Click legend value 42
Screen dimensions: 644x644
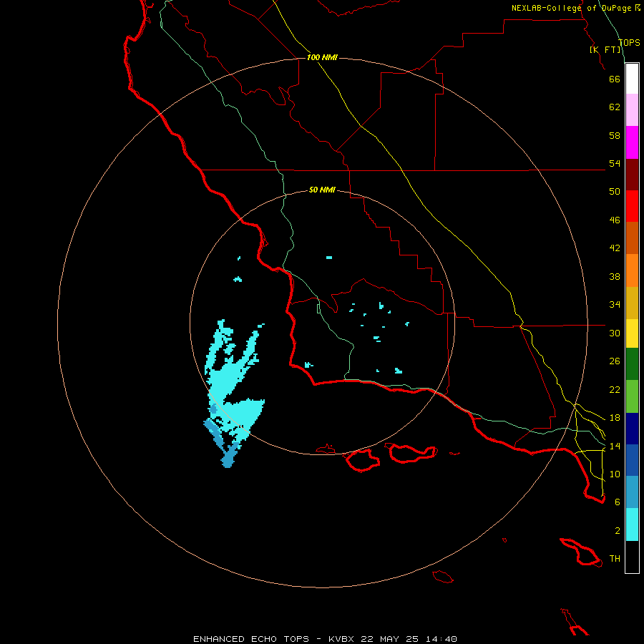pos(615,248)
